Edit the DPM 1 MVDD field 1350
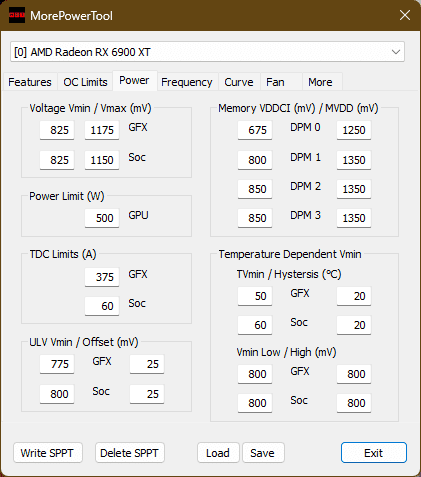This screenshot has width=421, height=477. [x=354, y=160]
